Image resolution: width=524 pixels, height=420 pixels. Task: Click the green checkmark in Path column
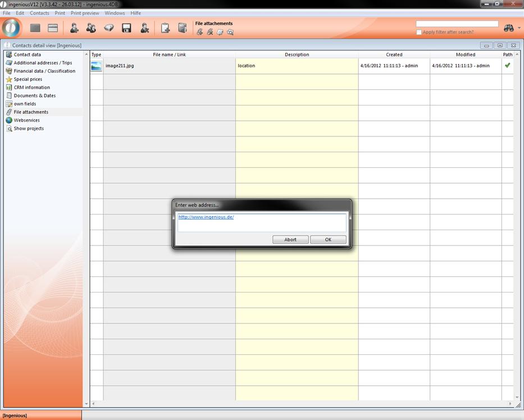click(x=508, y=65)
